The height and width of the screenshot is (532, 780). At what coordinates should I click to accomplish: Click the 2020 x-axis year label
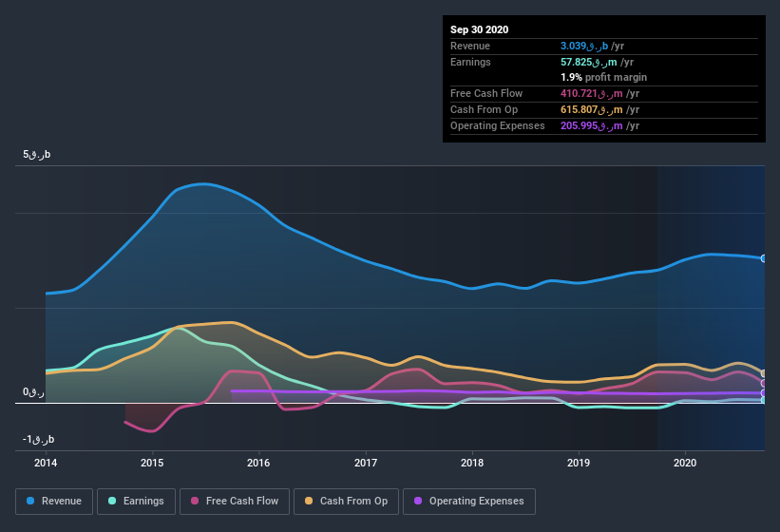coord(685,464)
